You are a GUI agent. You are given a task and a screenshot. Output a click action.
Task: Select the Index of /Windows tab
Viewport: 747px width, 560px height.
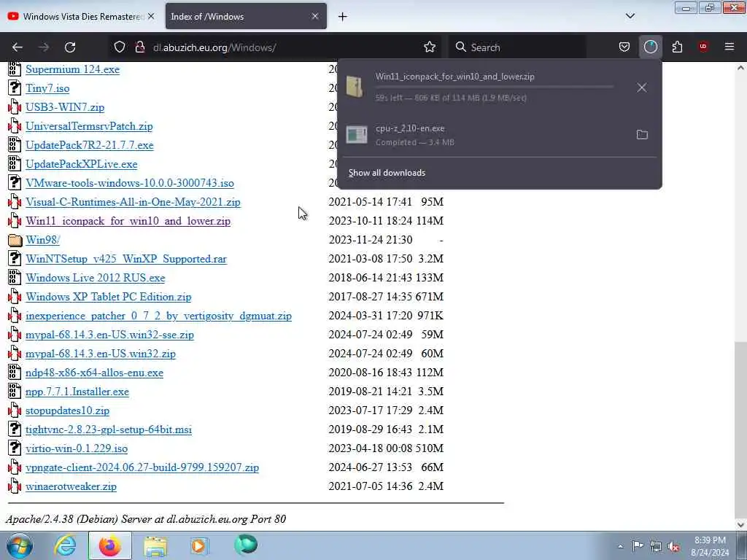tap(246, 16)
